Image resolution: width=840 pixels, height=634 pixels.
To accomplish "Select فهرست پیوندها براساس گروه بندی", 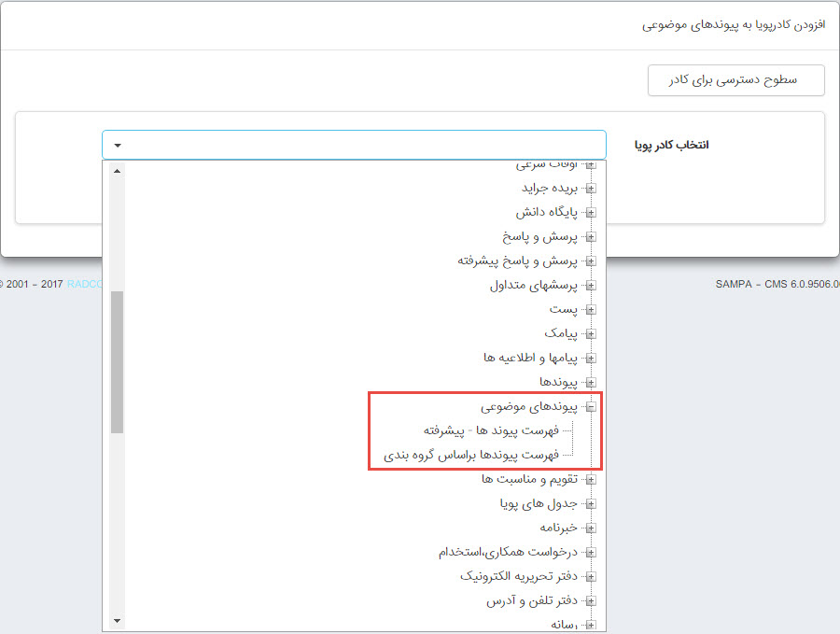I will 471,455.
